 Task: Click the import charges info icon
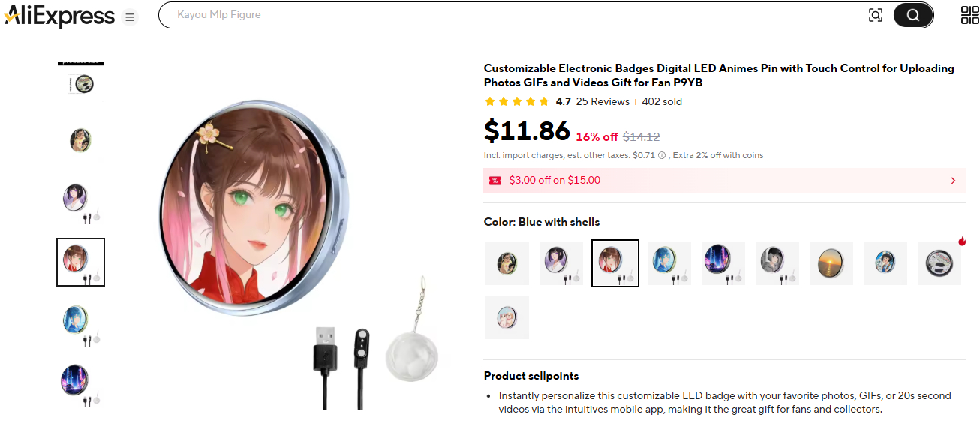[x=661, y=155]
